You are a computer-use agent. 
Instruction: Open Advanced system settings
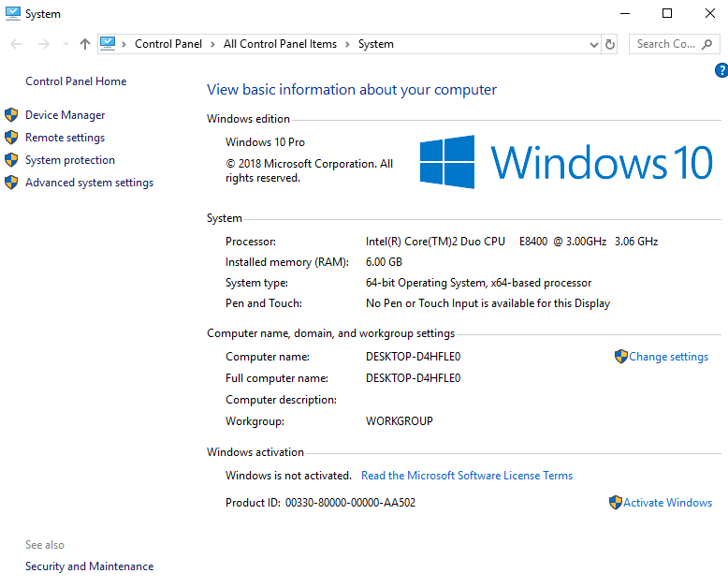(89, 183)
